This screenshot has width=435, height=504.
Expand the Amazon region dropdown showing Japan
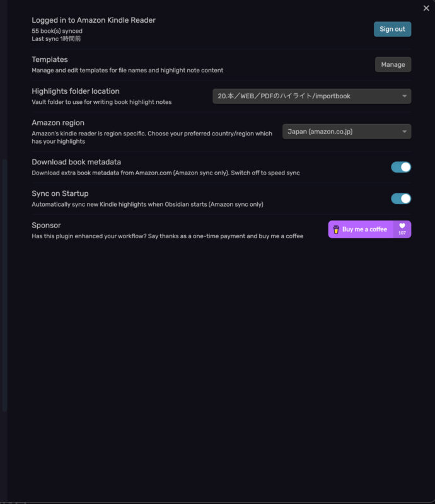[x=346, y=132]
